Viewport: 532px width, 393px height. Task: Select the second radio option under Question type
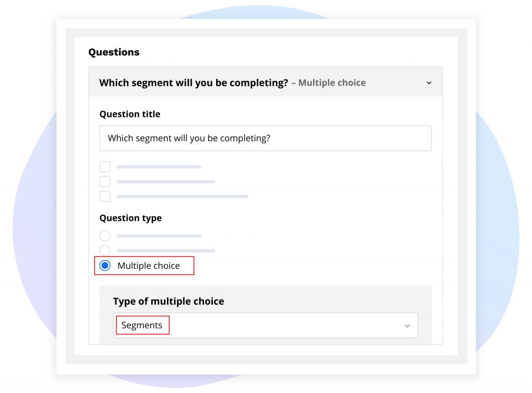click(x=105, y=251)
